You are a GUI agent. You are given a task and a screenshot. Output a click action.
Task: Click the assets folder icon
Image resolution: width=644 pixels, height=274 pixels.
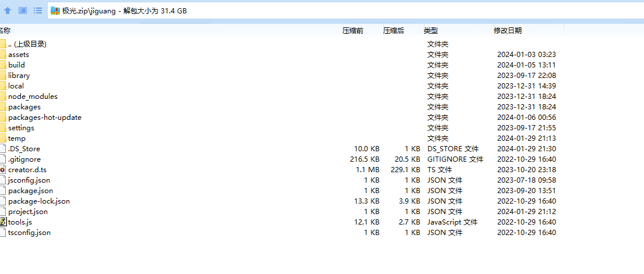click(x=3, y=54)
